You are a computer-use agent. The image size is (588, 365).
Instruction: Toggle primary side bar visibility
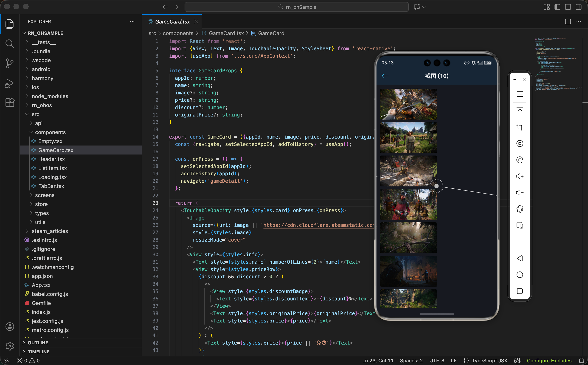coord(557,7)
